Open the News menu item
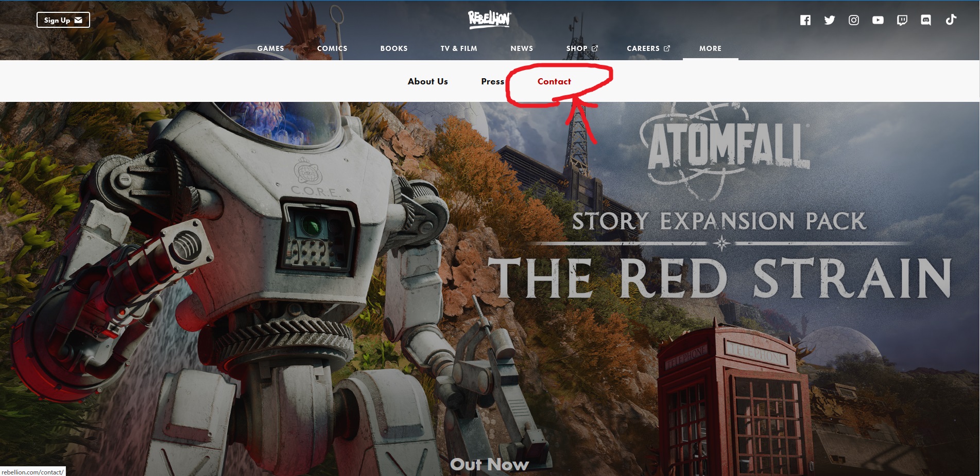The height and width of the screenshot is (476, 980). (x=522, y=48)
